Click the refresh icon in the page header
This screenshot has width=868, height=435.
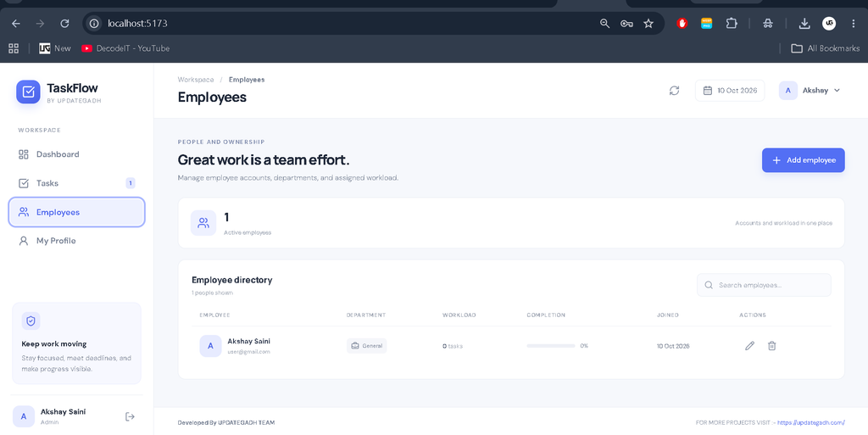point(674,91)
